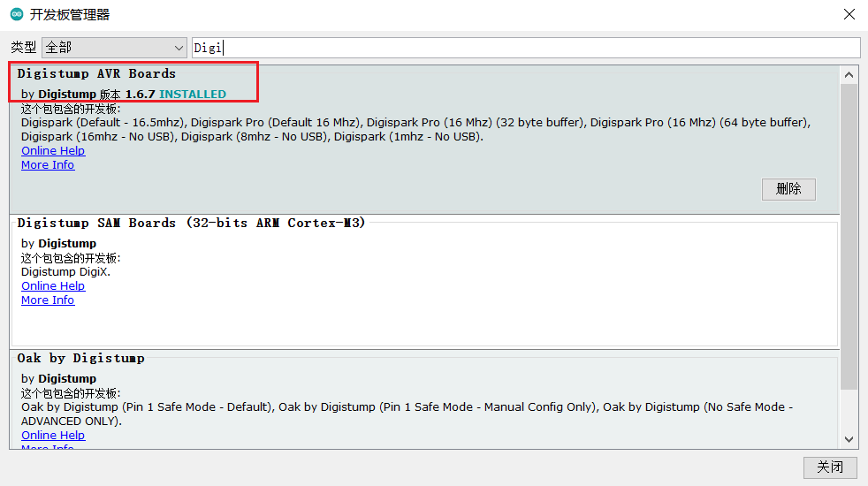Click 删除 button to remove AVR boards
The width and height of the screenshot is (868, 486).
coord(788,189)
